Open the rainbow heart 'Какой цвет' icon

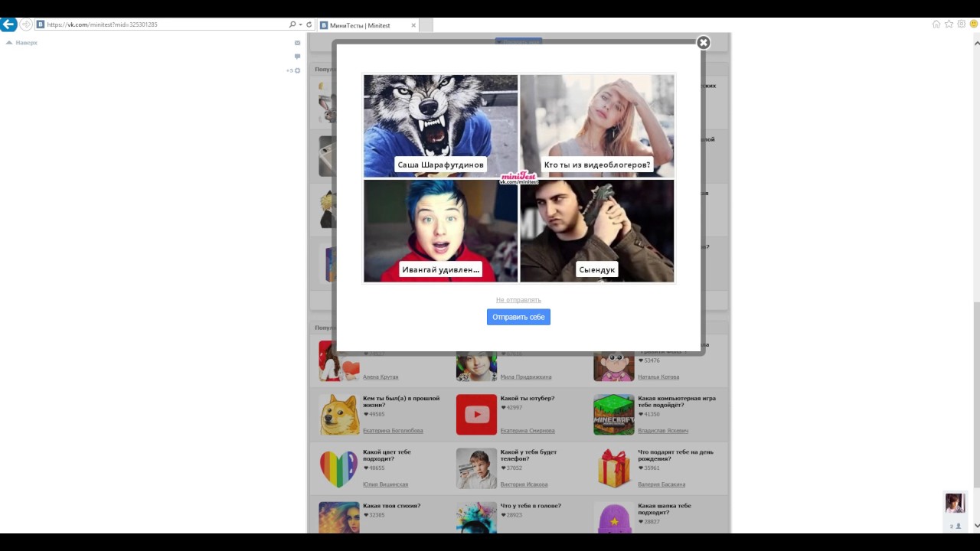(339, 468)
